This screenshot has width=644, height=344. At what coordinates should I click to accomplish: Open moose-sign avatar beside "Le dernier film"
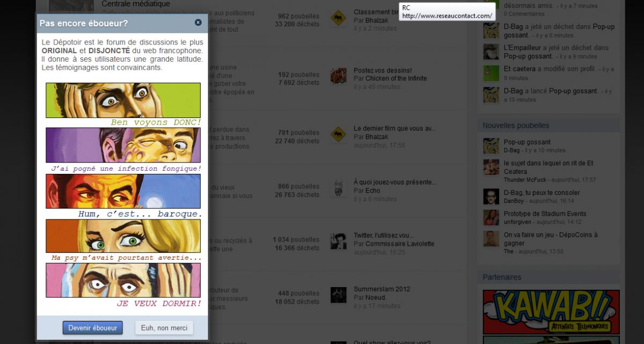click(x=338, y=134)
